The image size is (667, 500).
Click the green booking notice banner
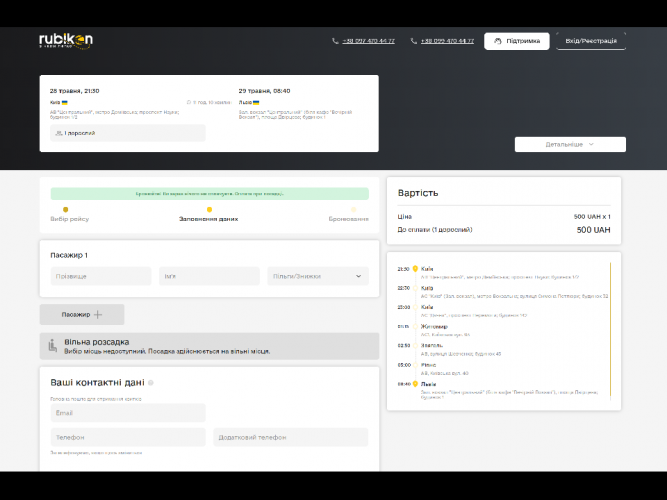(x=209, y=194)
